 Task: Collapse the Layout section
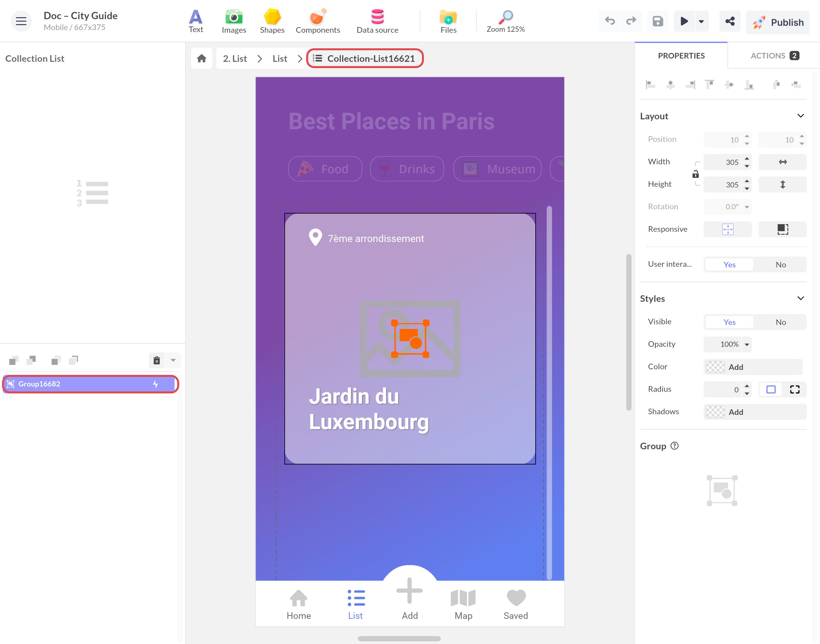coord(801,116)
